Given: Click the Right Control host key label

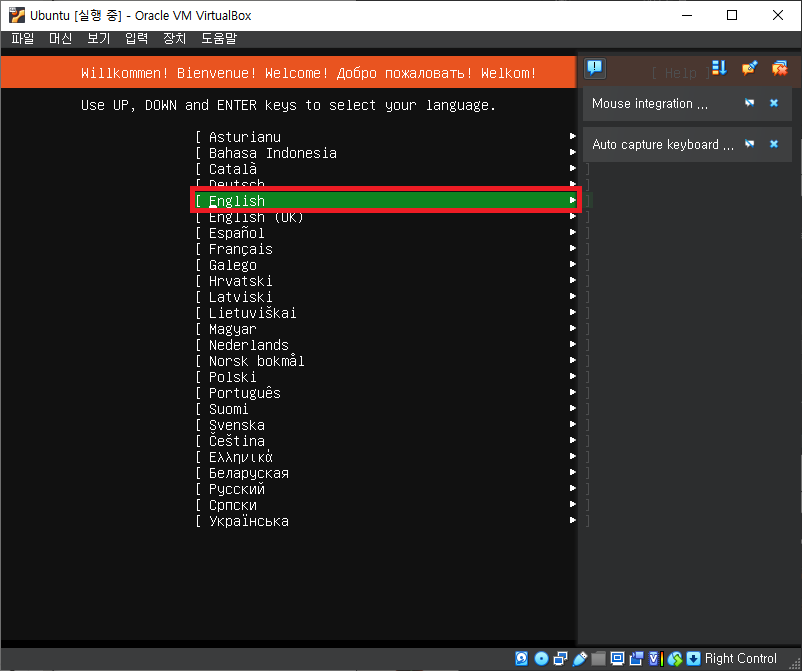Looking at the screenshot, I should click(741, 658).
